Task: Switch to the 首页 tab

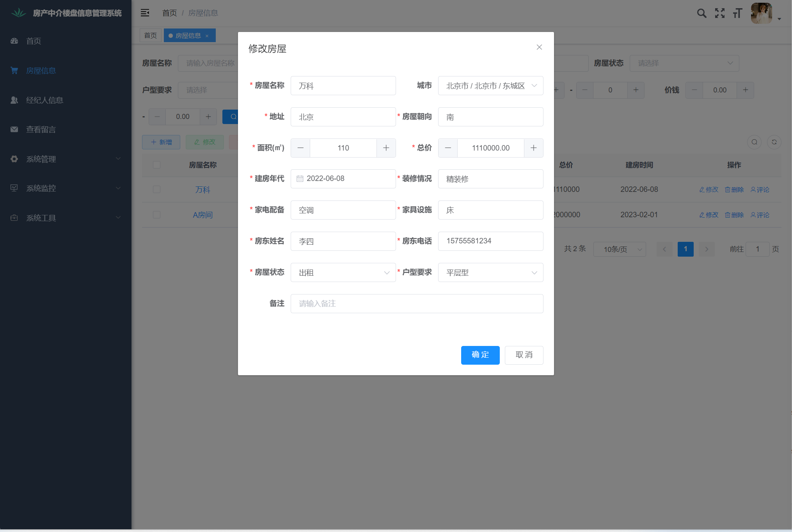Action: point(150,35)
